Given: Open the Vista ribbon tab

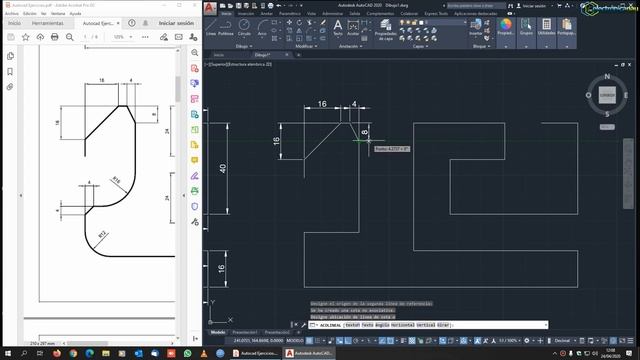Looking at the screenshot, I should pyautogui.click(x=311, y=13).
